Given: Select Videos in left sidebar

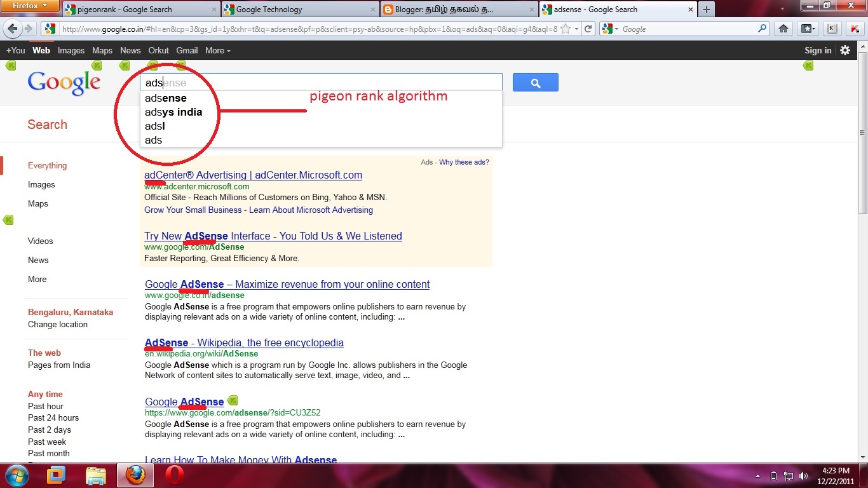Looking at the screenshot, I should click(x=41, y=241).
